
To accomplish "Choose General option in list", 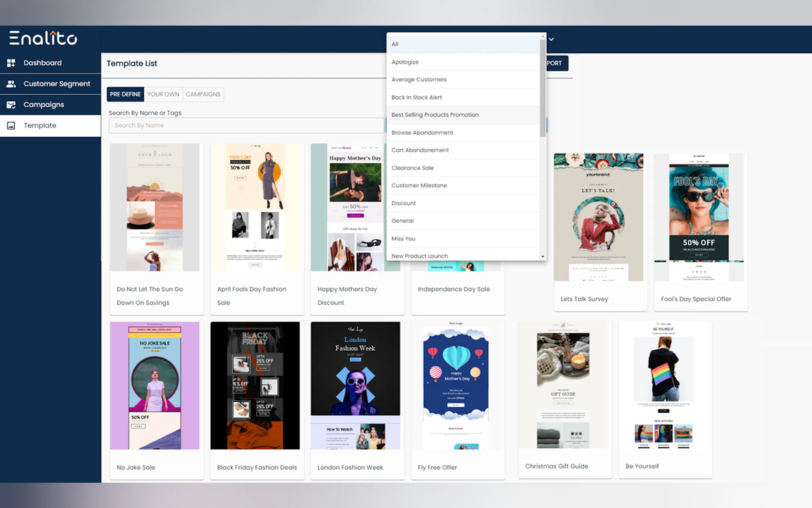I will (x=463, y=221).
